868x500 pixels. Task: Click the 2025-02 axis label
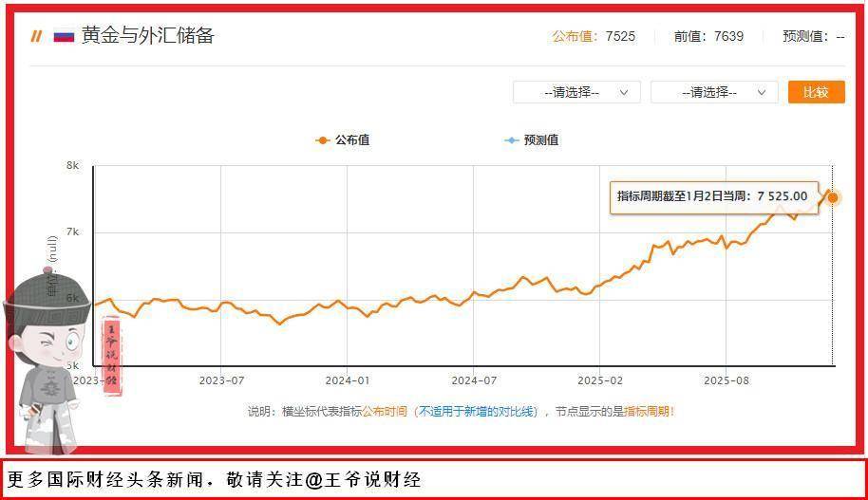pos(600,380)
